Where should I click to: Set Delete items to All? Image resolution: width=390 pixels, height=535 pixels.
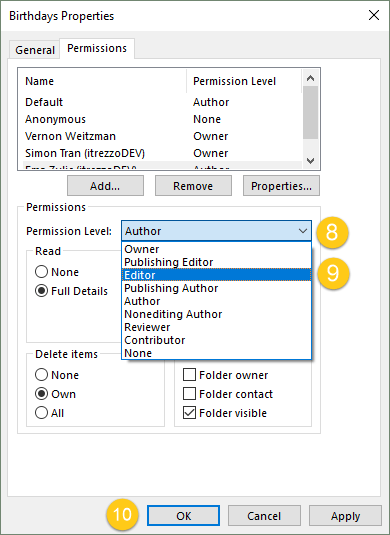click(41, 413)
